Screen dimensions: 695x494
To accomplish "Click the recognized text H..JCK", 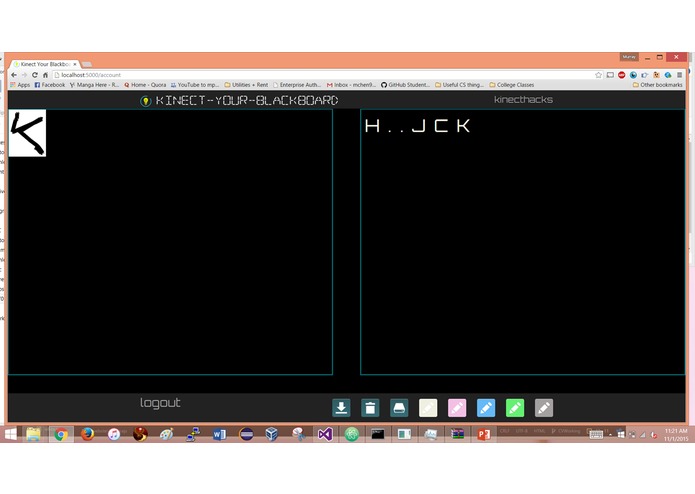I will pyautogui.click(x=417, y=126).
